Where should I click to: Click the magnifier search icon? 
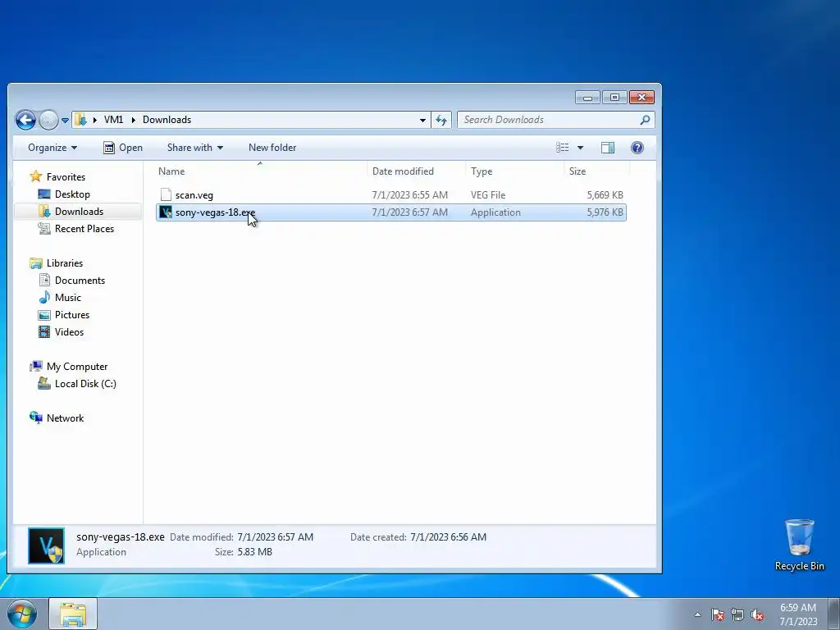(x=645, y=120)
